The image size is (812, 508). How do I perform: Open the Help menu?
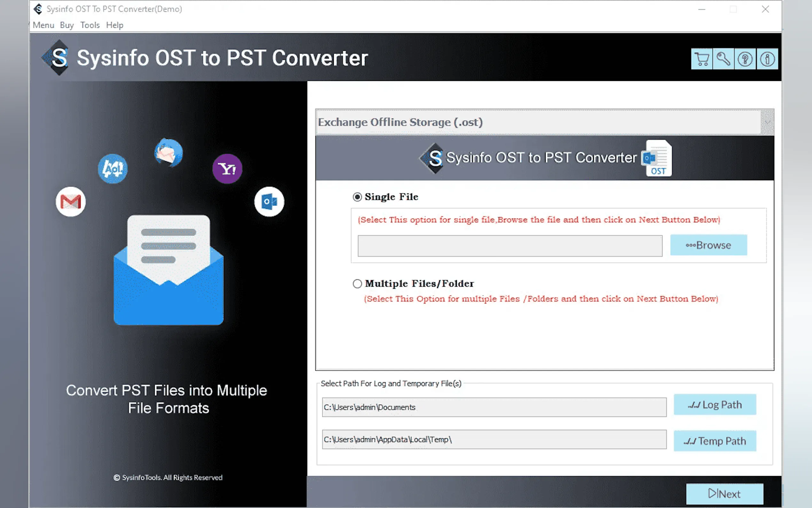pos(114,25)
